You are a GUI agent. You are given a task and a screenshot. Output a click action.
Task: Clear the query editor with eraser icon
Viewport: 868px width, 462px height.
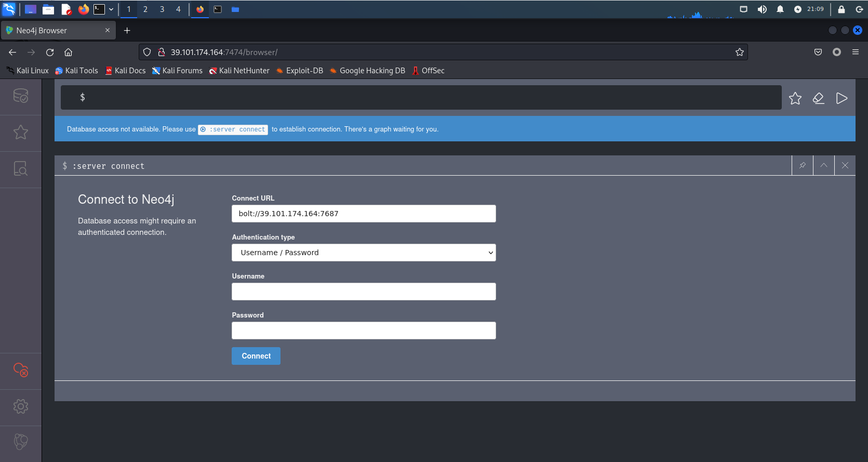(x=819, y=98)
